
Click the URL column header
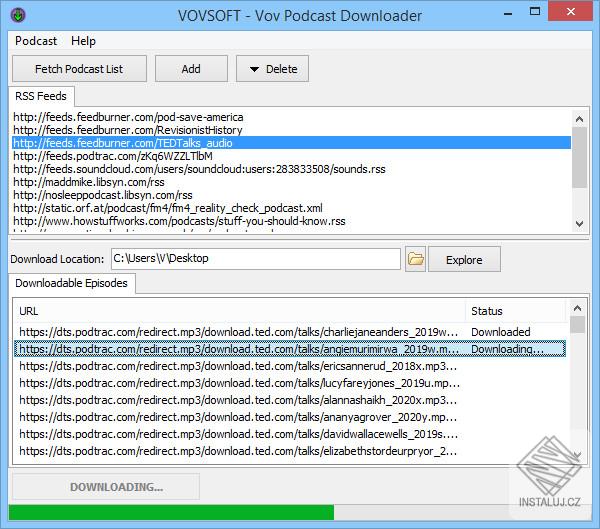(x=240, y=311)
